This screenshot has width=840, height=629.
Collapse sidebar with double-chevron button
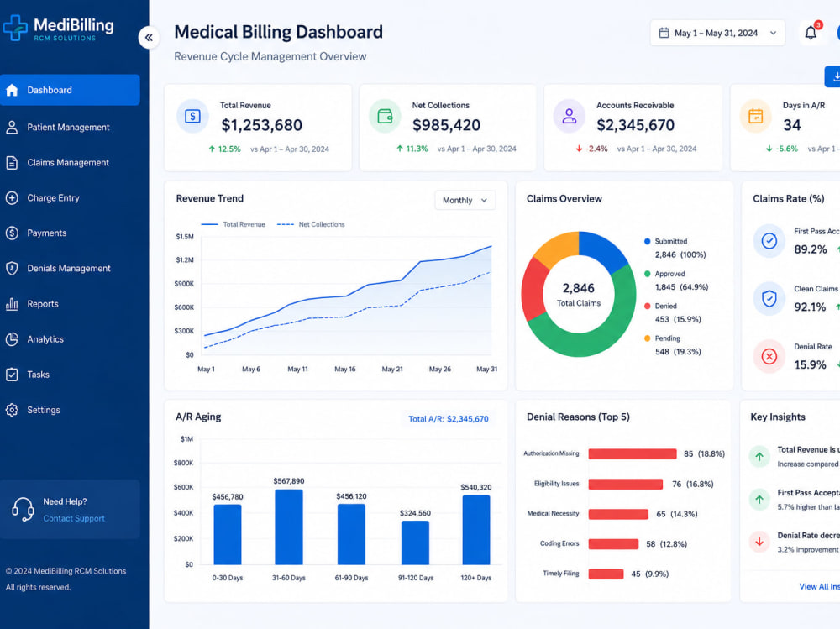(x=149, y=38)
